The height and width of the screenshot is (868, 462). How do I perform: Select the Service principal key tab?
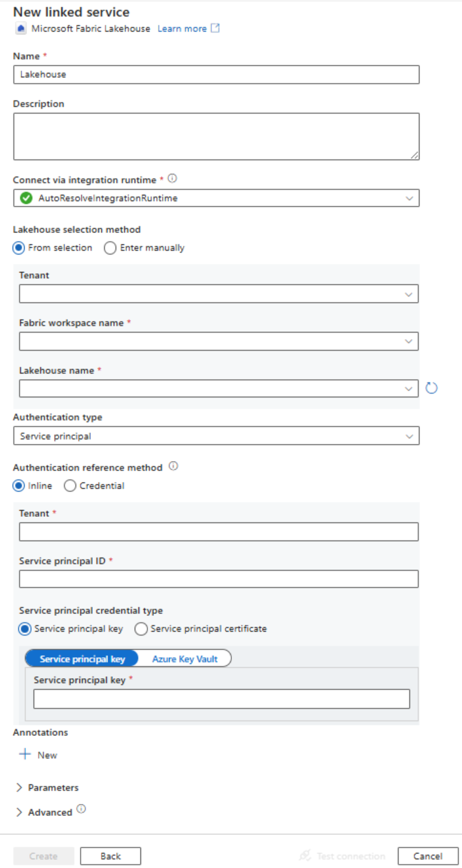pos(82,658)
